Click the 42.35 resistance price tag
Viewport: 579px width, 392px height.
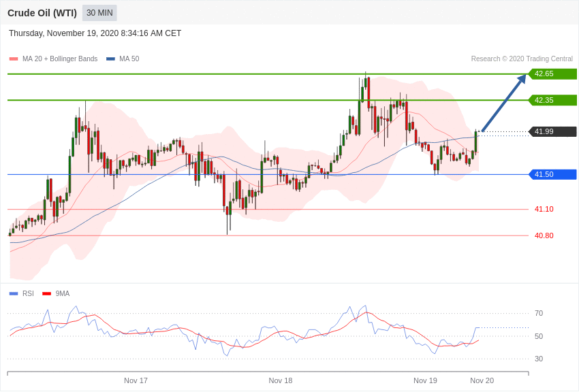pos(553,100)
